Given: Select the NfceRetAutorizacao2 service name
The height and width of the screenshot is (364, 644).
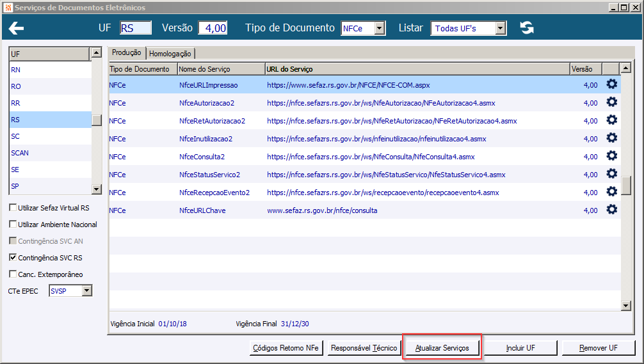Looking at the screenshot, I should 212,121.
